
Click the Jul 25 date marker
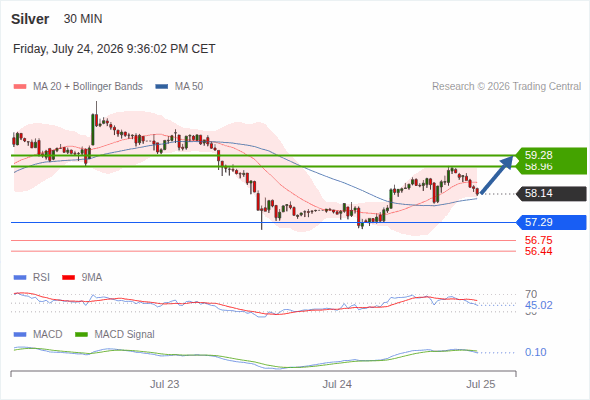[481, 384]
